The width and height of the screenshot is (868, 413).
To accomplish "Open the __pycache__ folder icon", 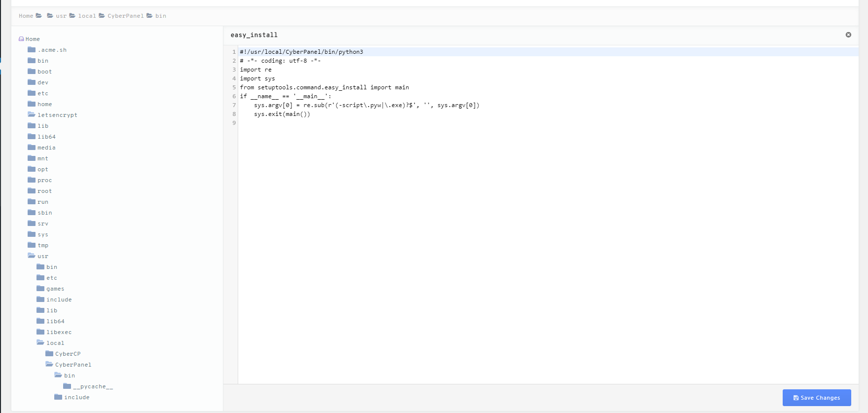I will click(67, 386).
